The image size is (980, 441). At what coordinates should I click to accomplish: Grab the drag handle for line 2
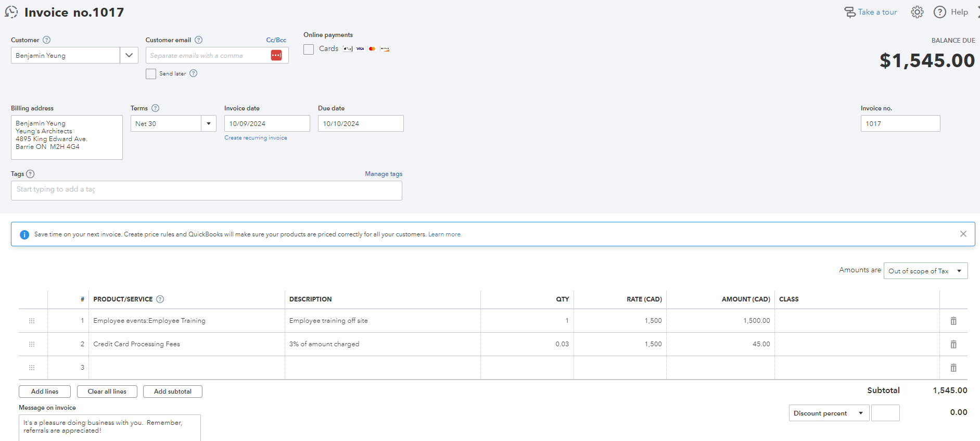click(x=32, y=344)
